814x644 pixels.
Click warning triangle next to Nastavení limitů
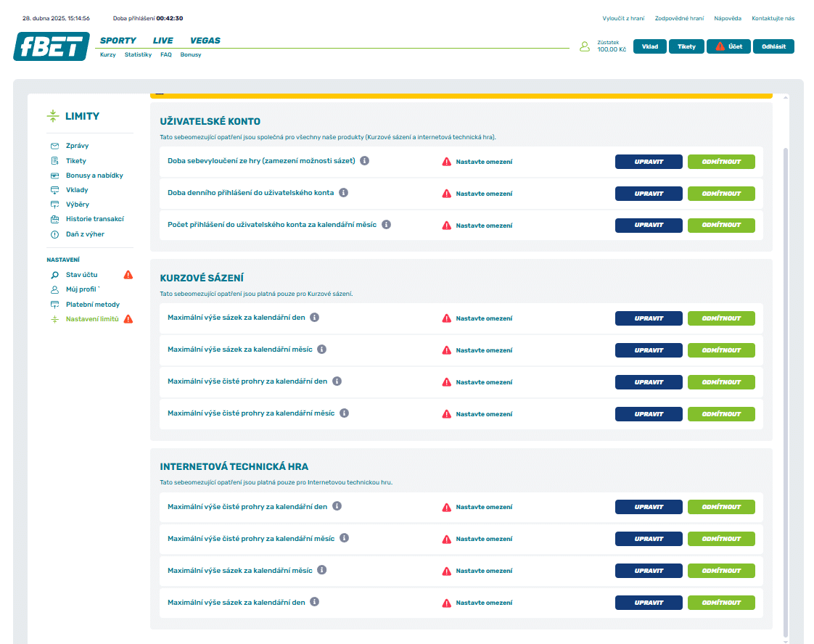click(x=128, y=319)
